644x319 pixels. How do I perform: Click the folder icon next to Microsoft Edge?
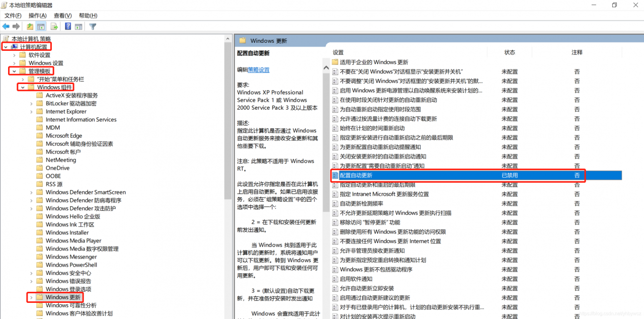(x=40, y=136)
